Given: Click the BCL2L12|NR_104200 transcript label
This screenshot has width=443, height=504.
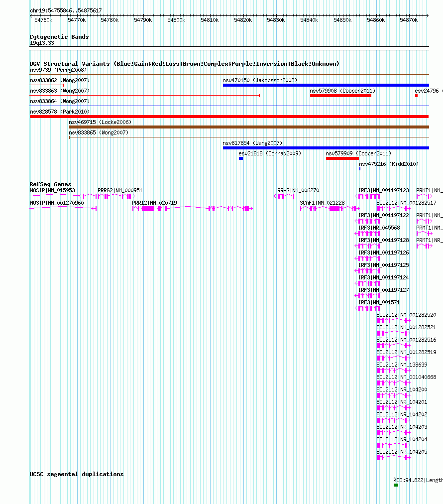Looking at the screenshot, I should (x=402, y=389).
